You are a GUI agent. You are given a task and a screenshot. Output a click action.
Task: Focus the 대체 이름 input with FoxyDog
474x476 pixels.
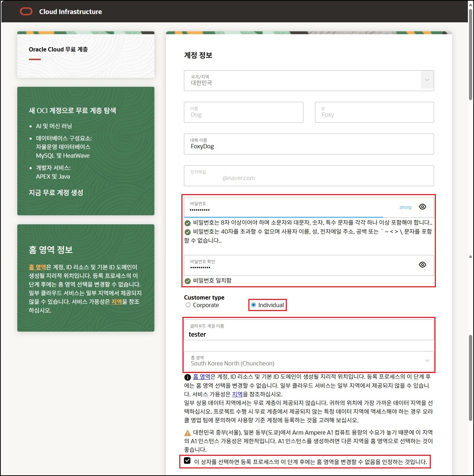(309, 144)
